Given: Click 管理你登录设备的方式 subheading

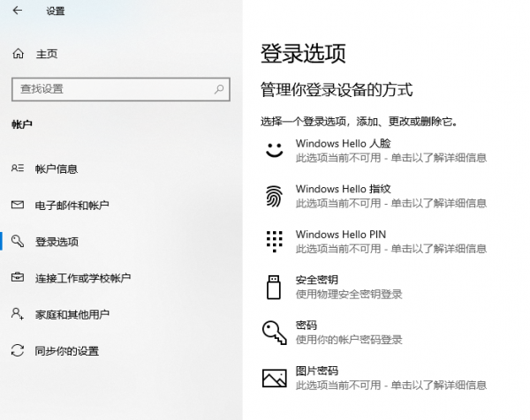Looking at the screenshot, I should [x=337, y=90].
